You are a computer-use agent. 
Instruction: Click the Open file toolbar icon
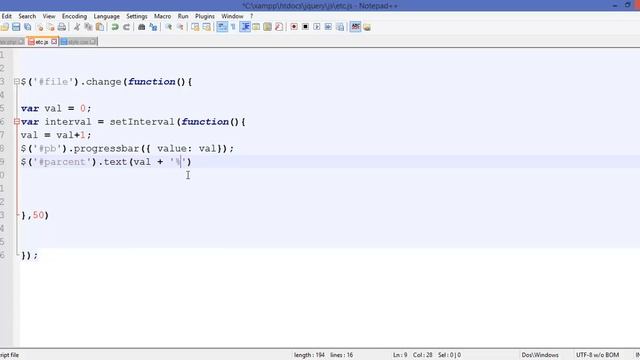click(x=4, y=27)
